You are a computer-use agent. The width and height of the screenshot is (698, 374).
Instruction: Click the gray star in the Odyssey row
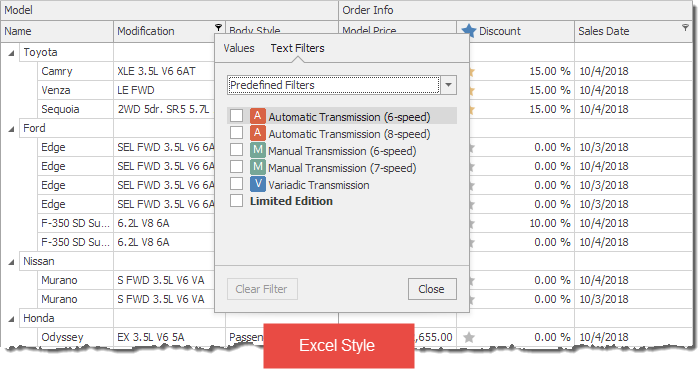[x=469, y=337]
